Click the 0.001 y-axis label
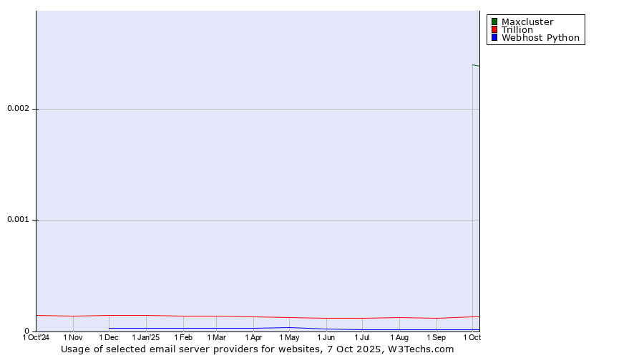 tap(17, 220)
